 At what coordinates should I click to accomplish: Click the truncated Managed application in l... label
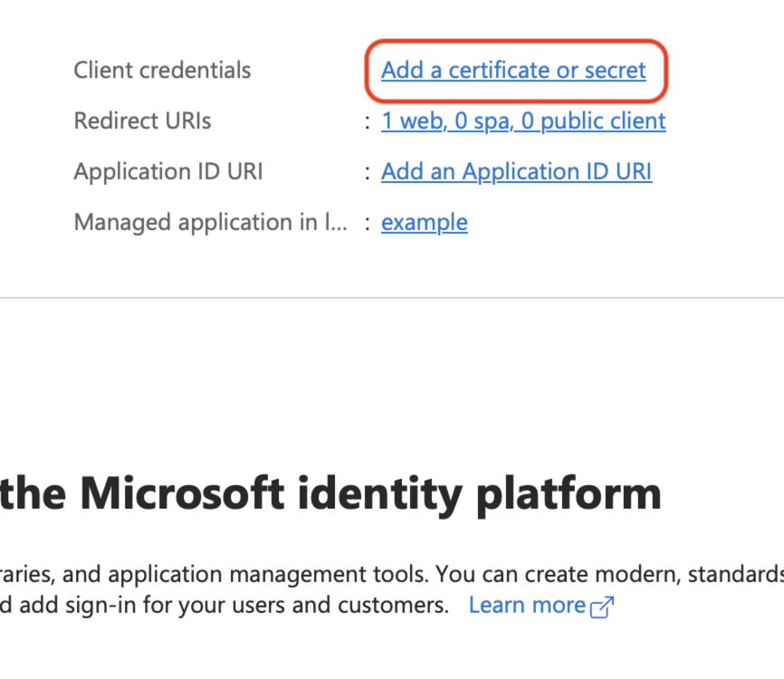210,223
